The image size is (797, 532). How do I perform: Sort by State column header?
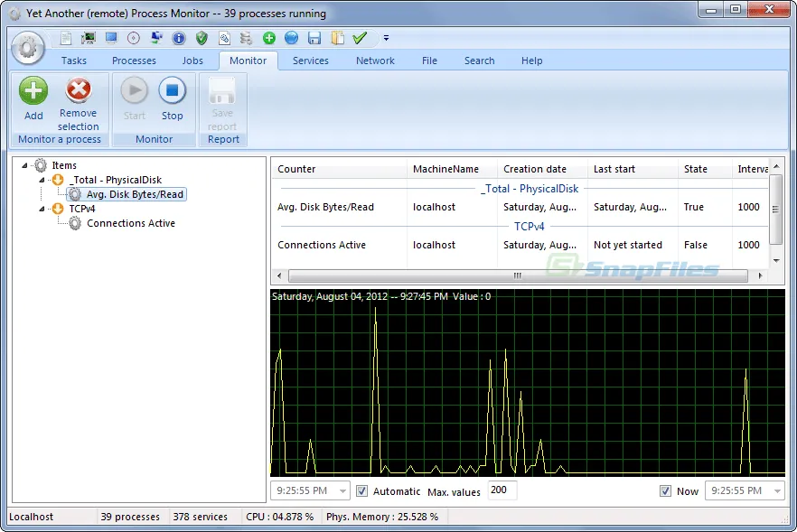705,169
